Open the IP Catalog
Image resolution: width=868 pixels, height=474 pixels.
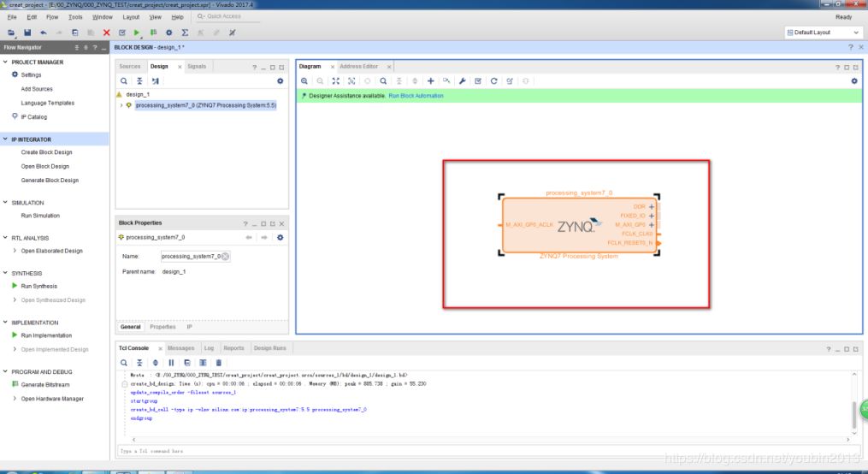[x=33, y=117]
